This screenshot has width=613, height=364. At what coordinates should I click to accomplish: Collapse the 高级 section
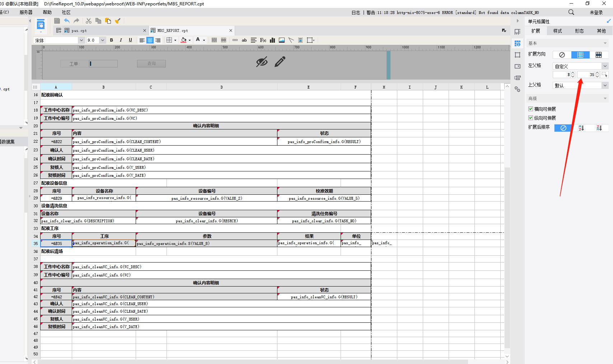(x=605, y=98)
